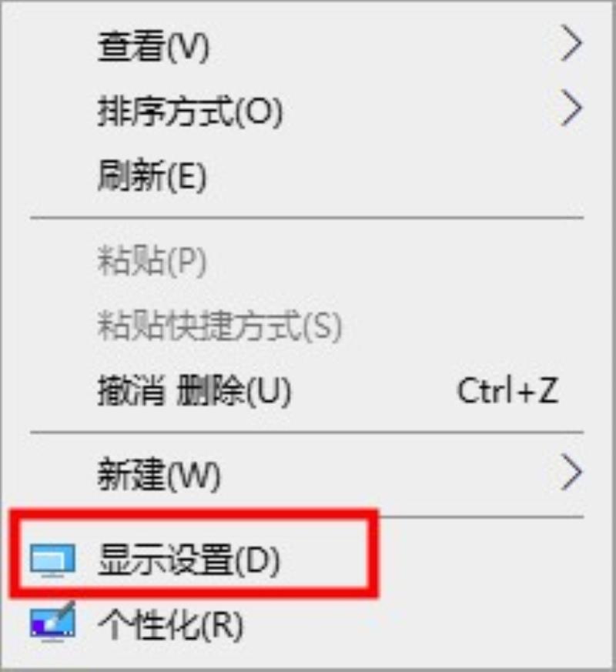The height and width of the screenshot is (672, 616).
Task: Click the separator line below 新建(W)
Action: click(481, 517)
